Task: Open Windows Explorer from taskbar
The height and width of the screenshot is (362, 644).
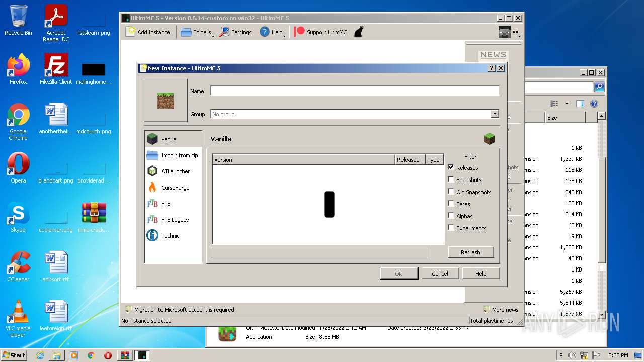Action: tap(57, 355)
